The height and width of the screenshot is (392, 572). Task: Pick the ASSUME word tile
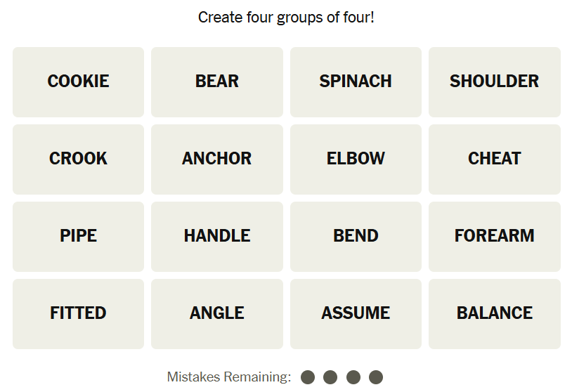coord(356,313)
